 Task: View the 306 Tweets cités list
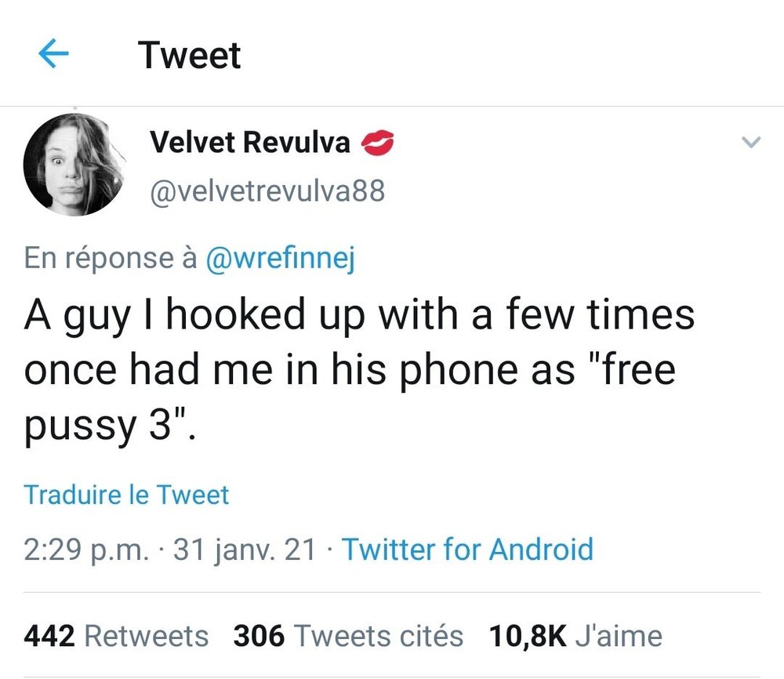(x=348, y=636)
